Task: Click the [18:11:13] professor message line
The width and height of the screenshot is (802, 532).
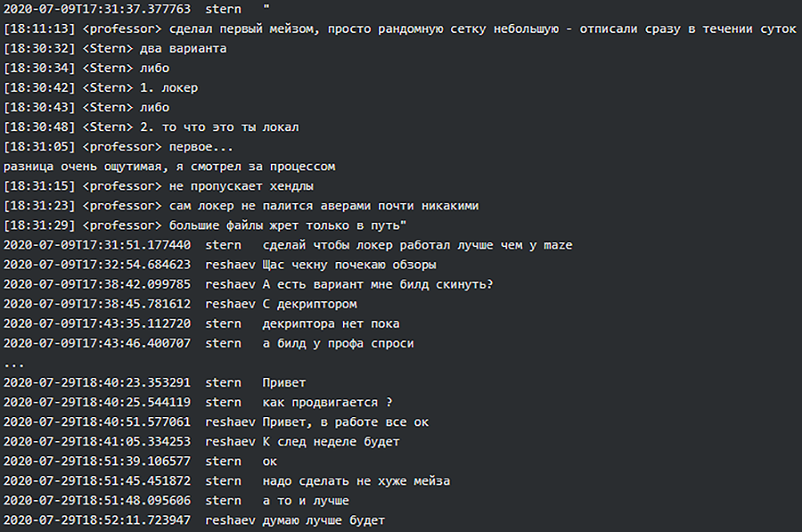Action: (399, 29)
